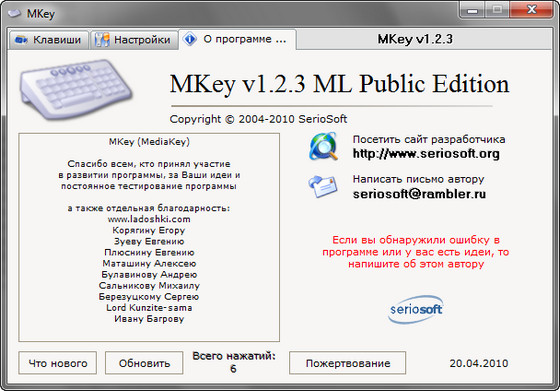Click the tools icon on Настройки tab
The width and height of the screenshot is (560, 391).
click(x=102, y=40)
